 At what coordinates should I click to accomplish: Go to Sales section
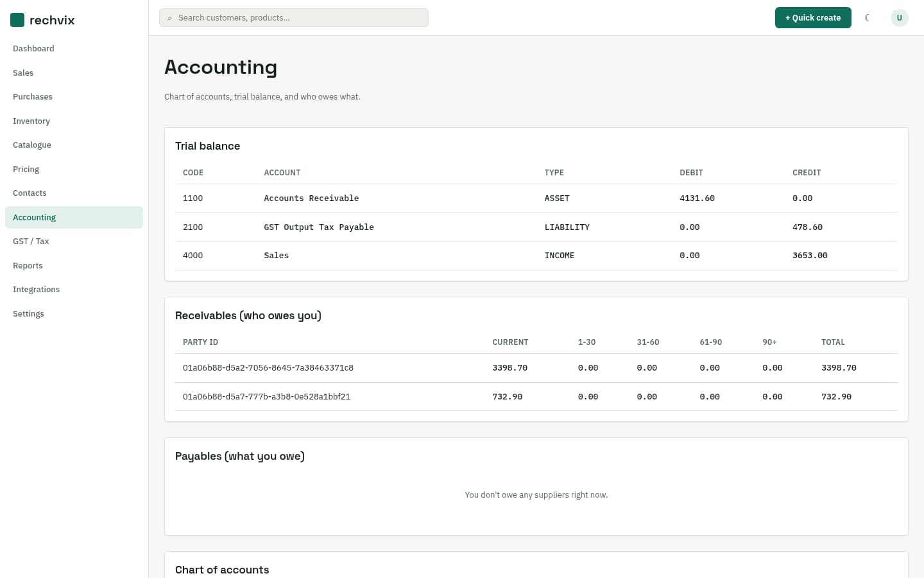74,73
